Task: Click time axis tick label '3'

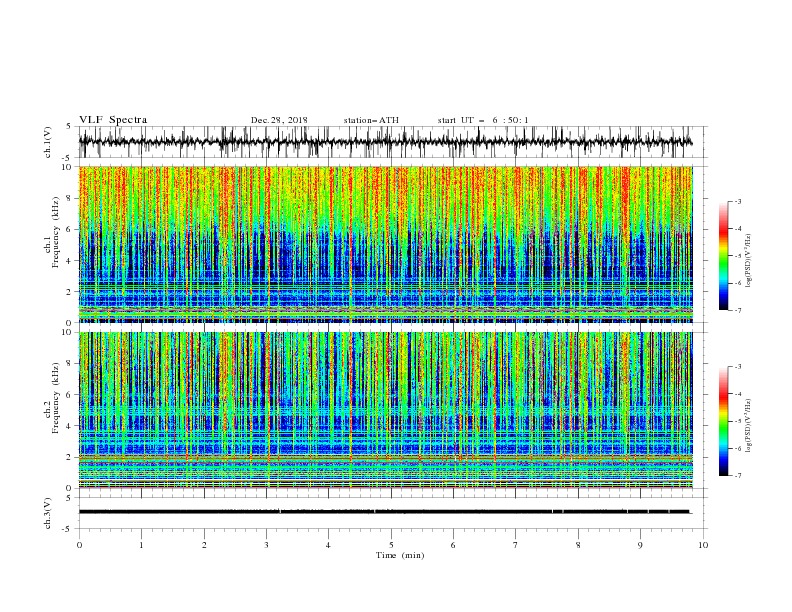Action: point(266,545)
